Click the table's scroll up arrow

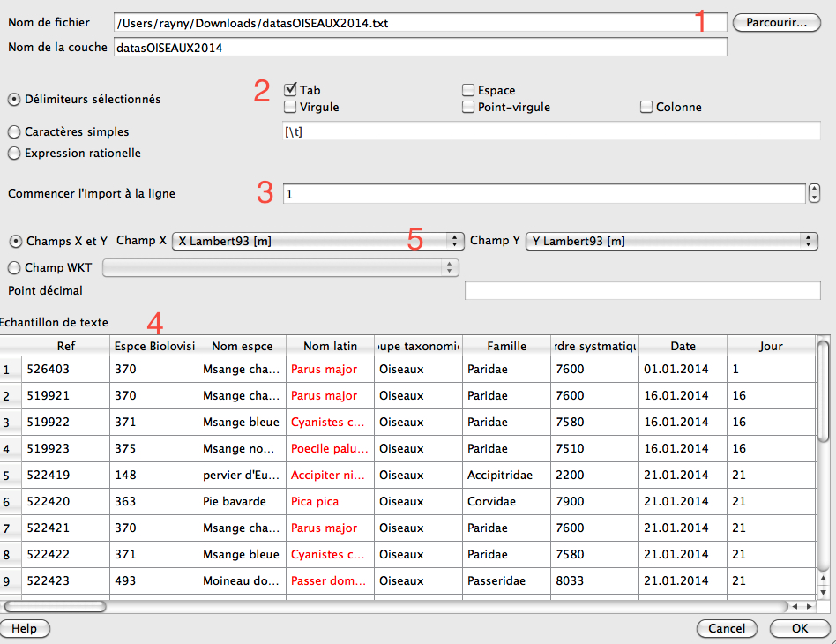tap(823, 579)
